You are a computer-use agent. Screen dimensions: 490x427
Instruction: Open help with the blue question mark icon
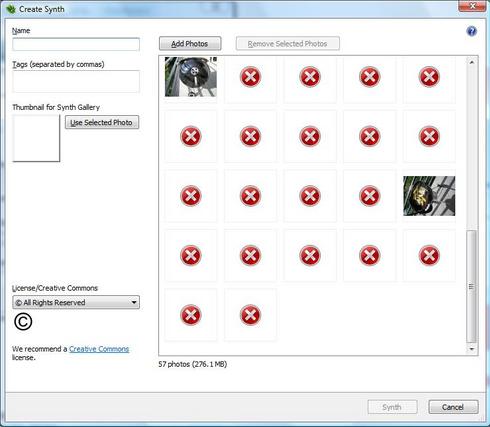472,31
